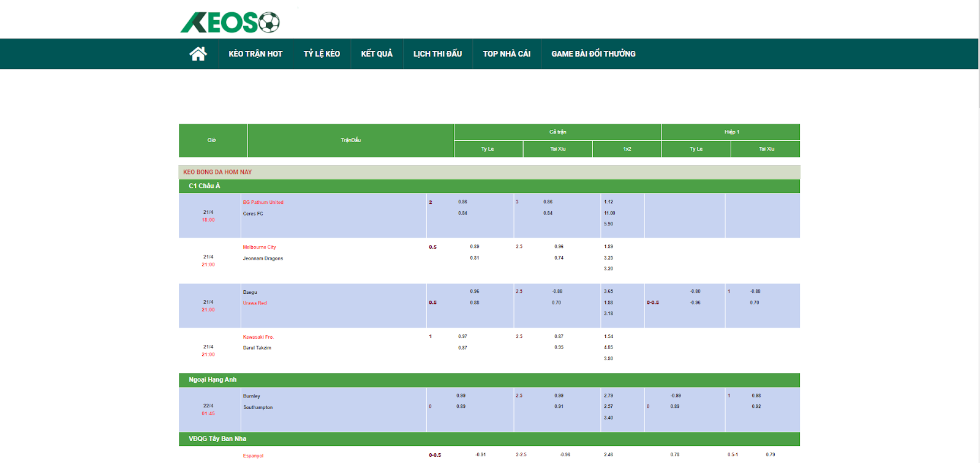
Task: Select the C1 Châu Á league row
Action: (489, 186)
